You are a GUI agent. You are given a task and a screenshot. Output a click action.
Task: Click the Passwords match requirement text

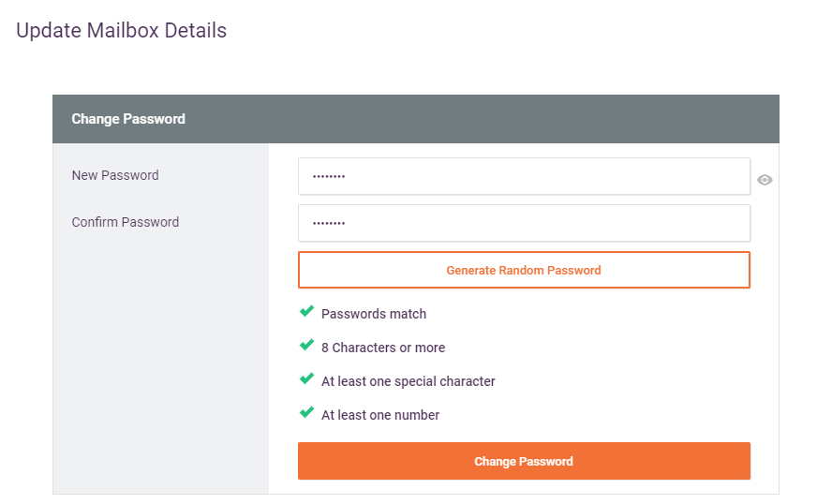[374, 314]
